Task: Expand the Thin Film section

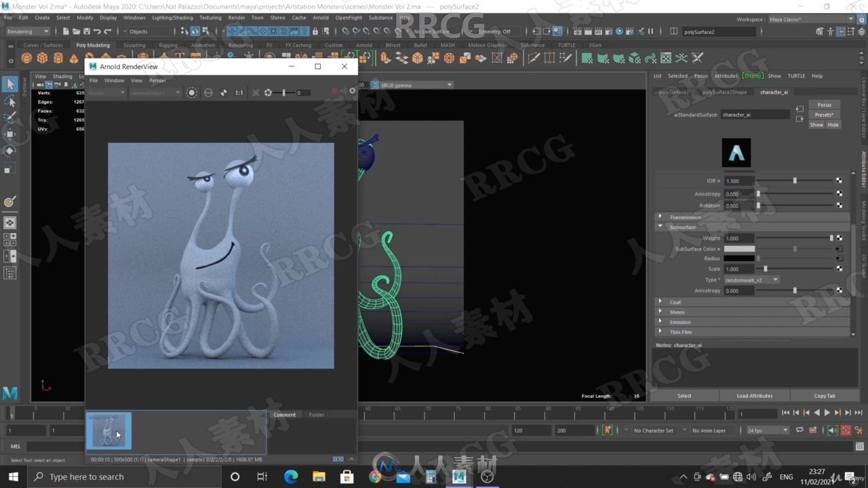Action: pos(752,331)
